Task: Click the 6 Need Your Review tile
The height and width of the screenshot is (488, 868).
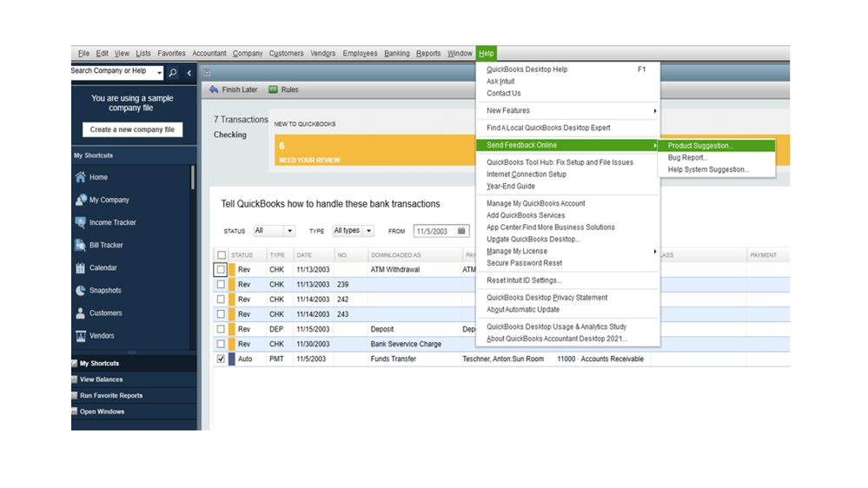Action: (374, 150)
